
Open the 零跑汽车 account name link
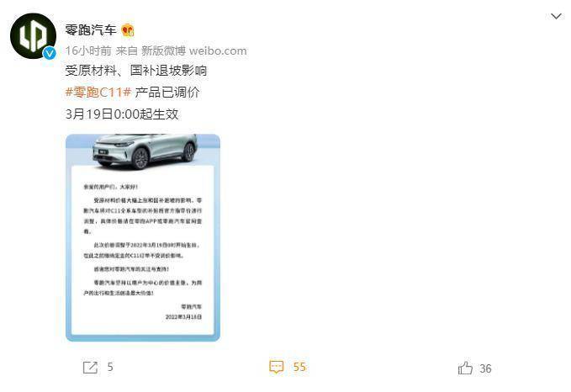click(91, 29)
